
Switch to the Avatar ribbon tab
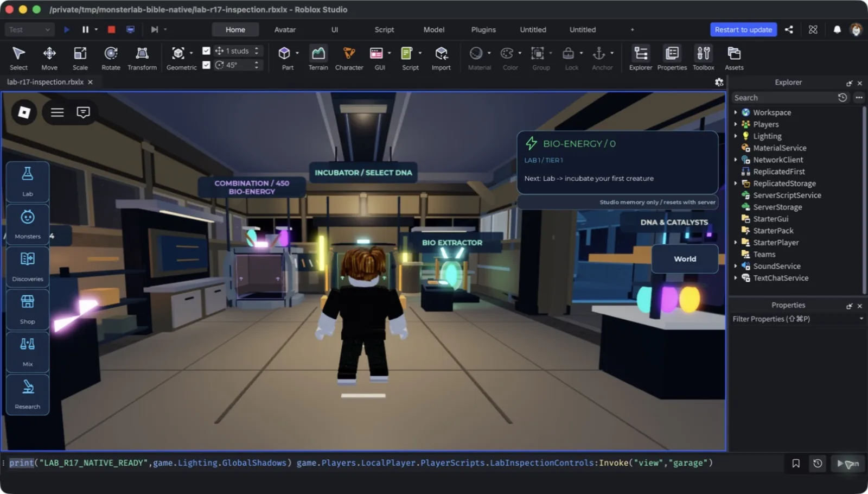(285, 29)
